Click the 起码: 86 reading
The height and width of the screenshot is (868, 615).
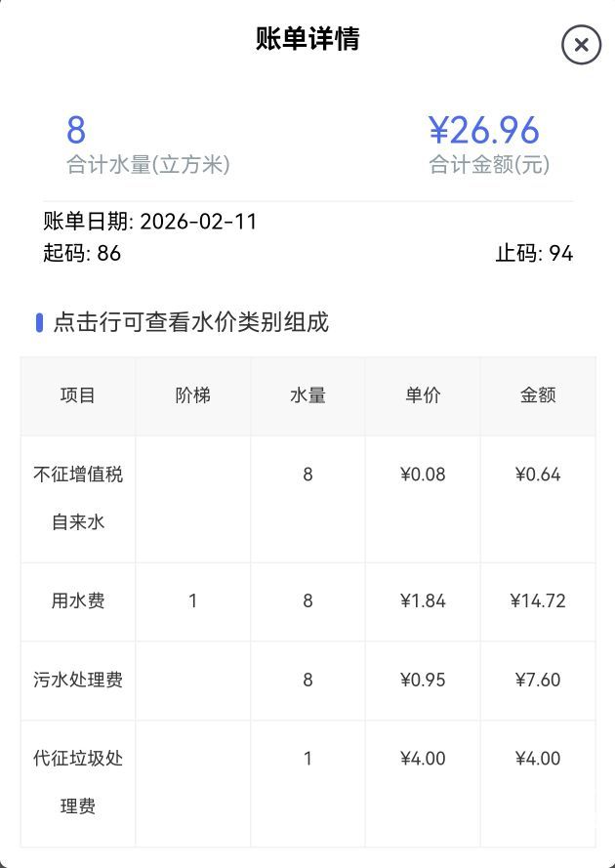coord(82,254)
